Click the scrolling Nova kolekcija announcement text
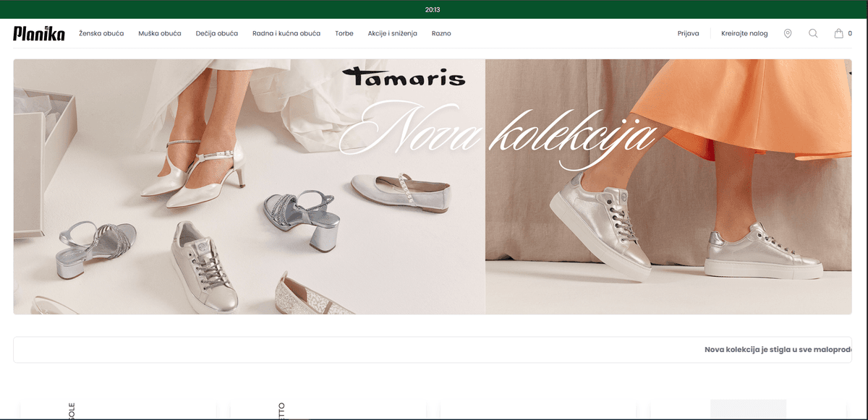The height and width of the screenshot is (420, 868). tap(778, 350)
